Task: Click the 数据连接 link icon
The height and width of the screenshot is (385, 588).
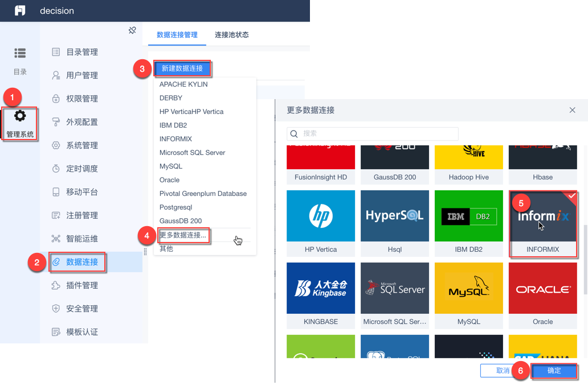Action: coord(56,261)
